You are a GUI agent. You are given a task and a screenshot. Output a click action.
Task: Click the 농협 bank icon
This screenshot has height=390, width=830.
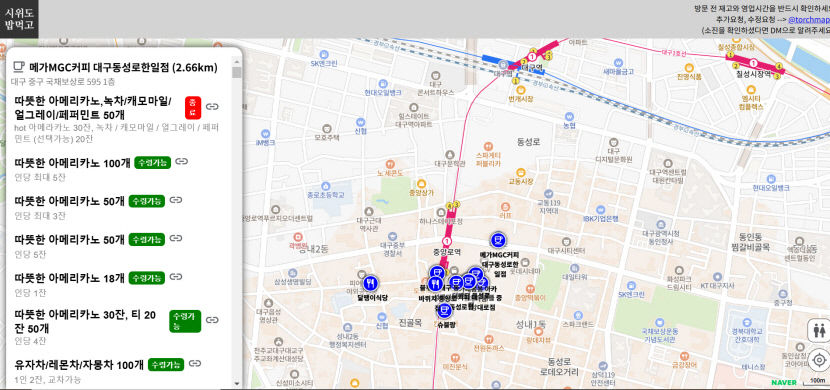(x=570, y=116)
